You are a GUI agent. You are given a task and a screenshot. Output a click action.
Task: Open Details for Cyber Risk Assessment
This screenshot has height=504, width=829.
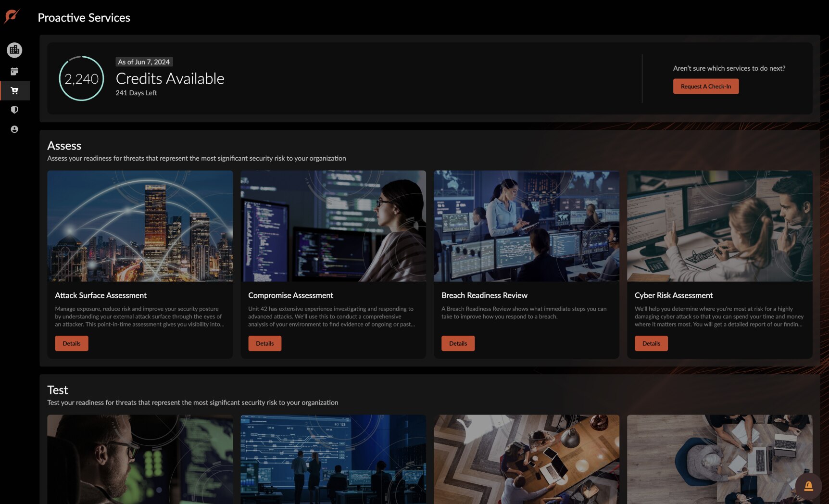point(651,343)
